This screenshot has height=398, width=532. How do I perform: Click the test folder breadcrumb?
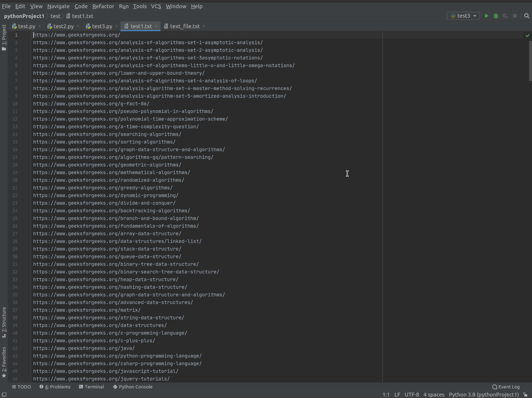[55, 16]
